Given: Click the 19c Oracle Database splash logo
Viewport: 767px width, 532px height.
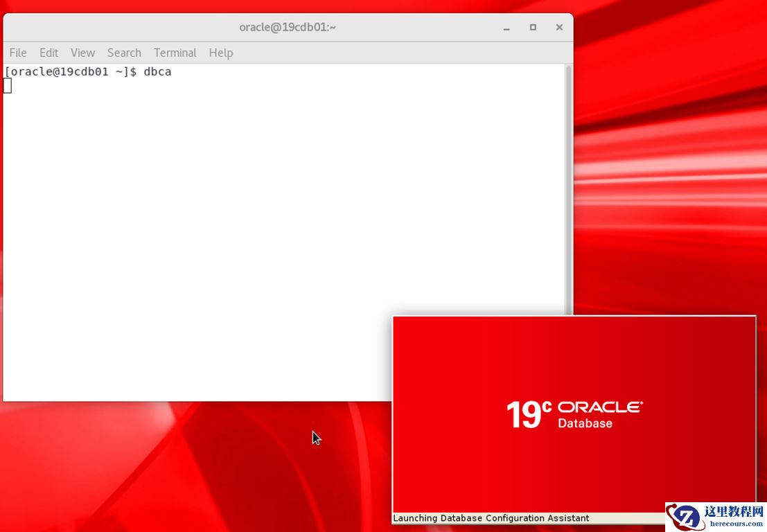Looking at the screenshot, I should tap(574, 415).
